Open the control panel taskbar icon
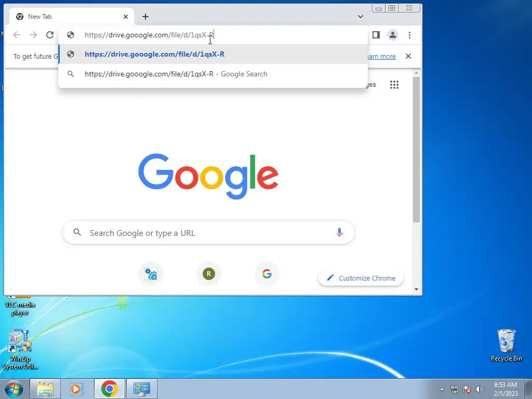Image resolution: width=532 pixels, height=399 pixels. 141,389
